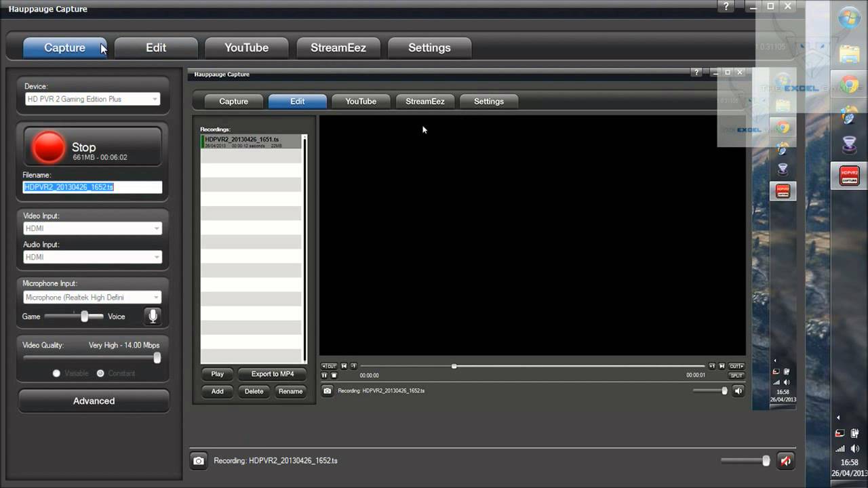Open the Device dropdown
This screenshot has height=488, width=868.
coord(92,99)
